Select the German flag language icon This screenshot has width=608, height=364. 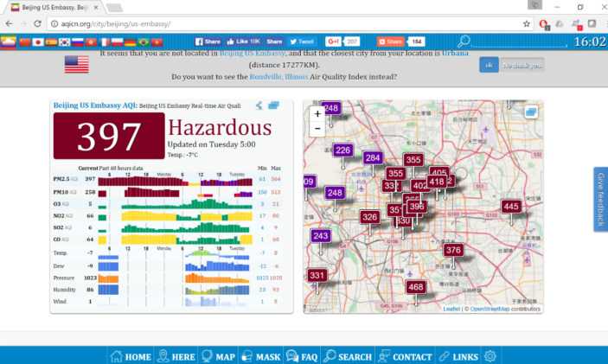click(x=131, y=42)
